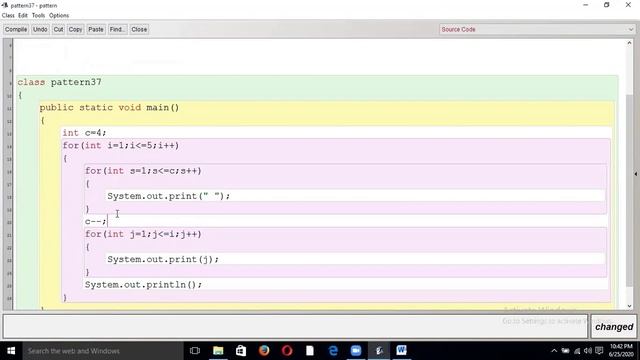Click 'public static void main()' line
The image size is (640, 360).
point(109,107)
